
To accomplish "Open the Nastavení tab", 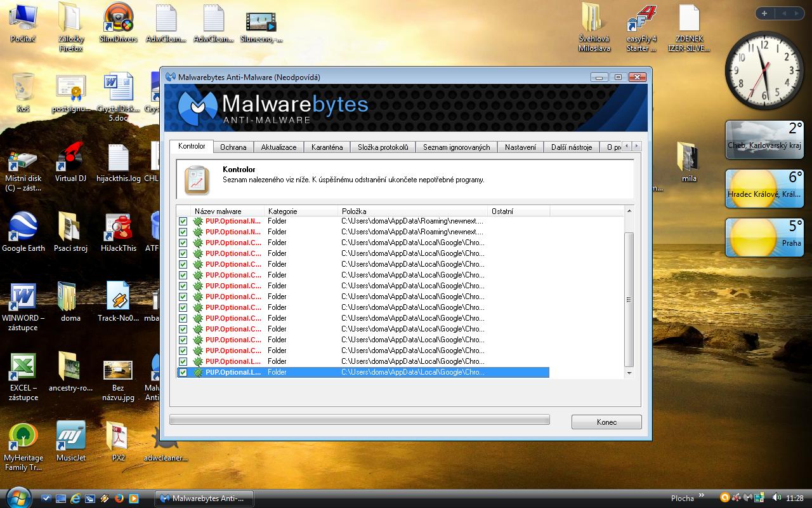I will (x=520, y=147).
